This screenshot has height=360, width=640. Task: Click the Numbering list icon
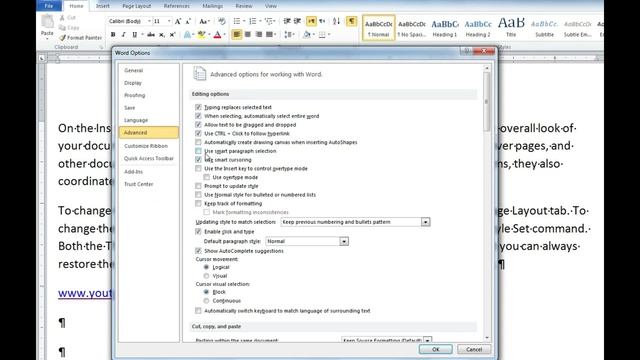[x=253, y=21]
